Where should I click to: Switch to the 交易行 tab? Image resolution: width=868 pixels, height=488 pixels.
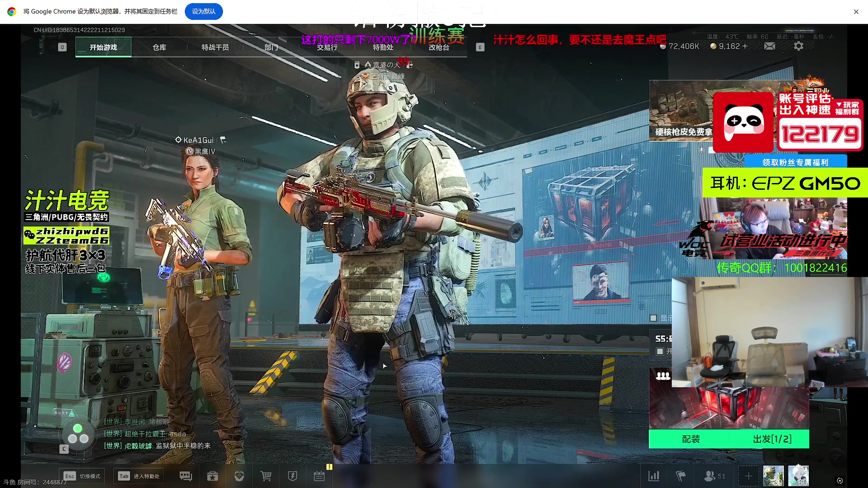pos(327,47)
